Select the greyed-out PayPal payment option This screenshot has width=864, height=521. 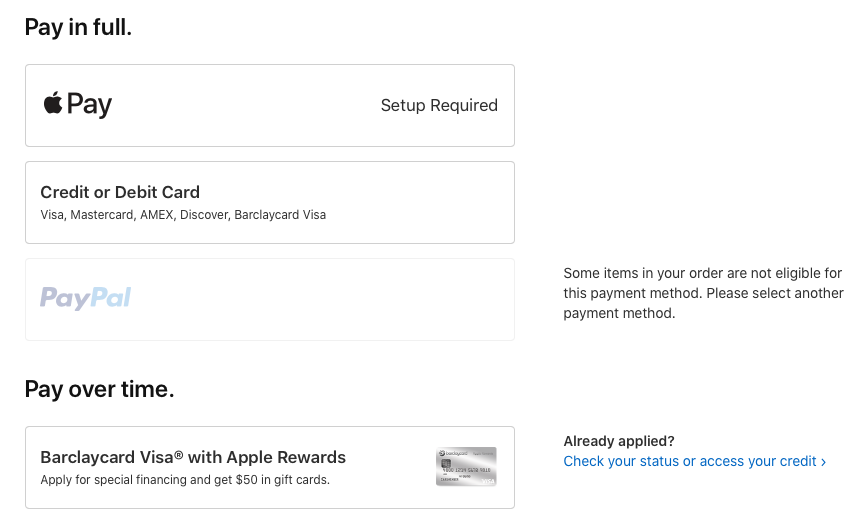269,299
